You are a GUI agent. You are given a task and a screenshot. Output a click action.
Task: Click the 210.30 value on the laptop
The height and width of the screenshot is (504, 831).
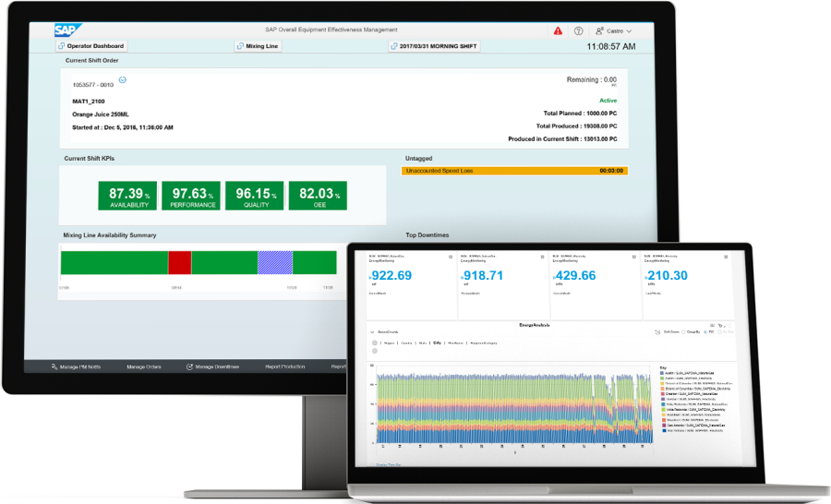click(x=667, y=276)
